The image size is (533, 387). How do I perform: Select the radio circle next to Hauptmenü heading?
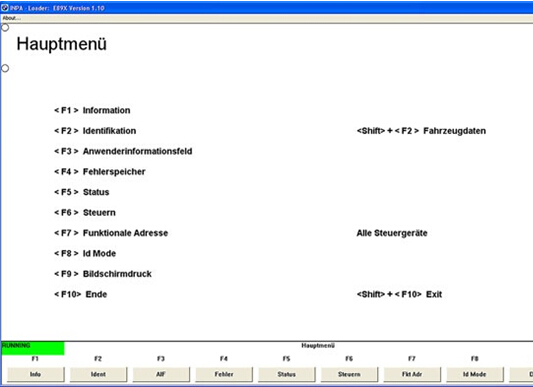[x=5, y=28]
